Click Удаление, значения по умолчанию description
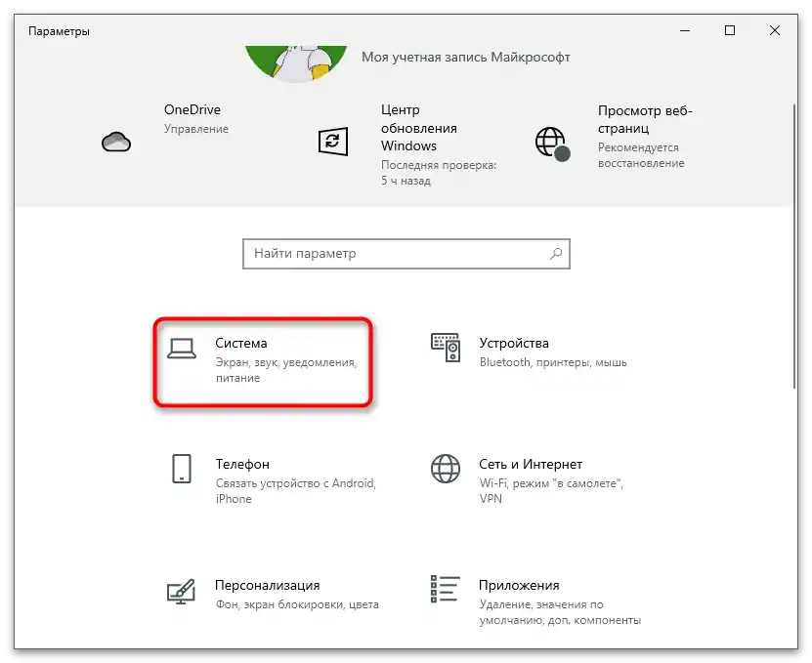Viewport: 812px width, 663px height. point(560,612)
